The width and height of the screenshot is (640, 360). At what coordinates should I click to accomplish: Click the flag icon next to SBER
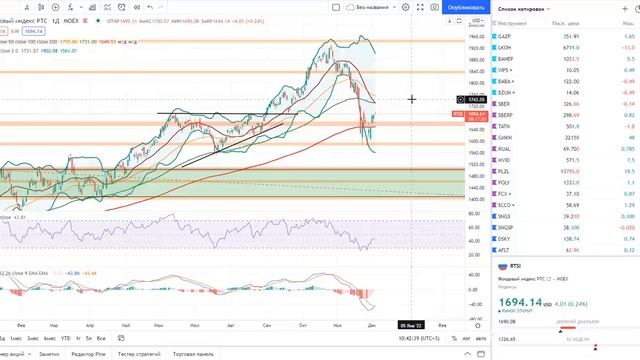(x=494, y=104)
